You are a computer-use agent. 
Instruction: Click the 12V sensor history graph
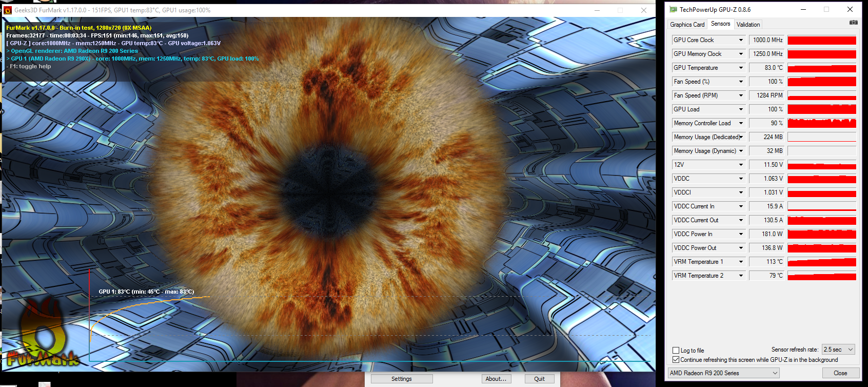[x=822, y=165]
